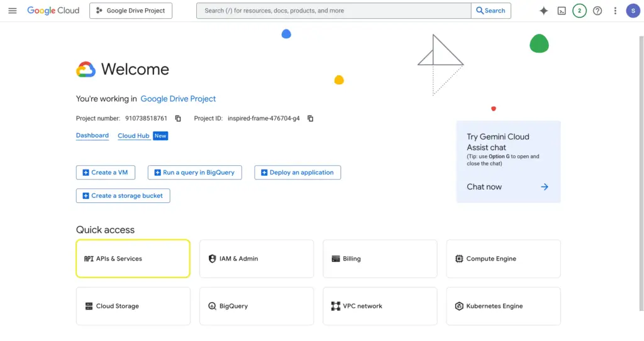This screenshot has height=341, width=644.
Task: Click the plus icon on Create a VM
Action: [x=86, y=172]
